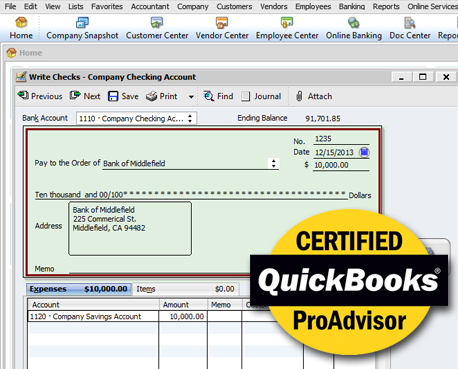
Task: Click the Save disk icon
Action: tap(113, 96)
